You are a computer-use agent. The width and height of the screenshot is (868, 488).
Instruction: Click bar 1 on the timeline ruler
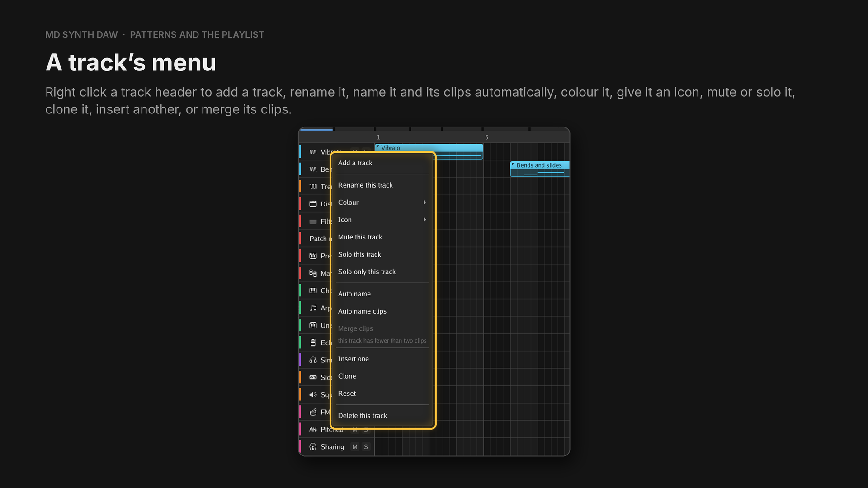coord(378,137)
